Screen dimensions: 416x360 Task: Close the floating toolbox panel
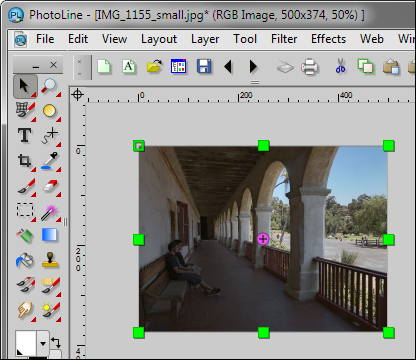[53, 65]
